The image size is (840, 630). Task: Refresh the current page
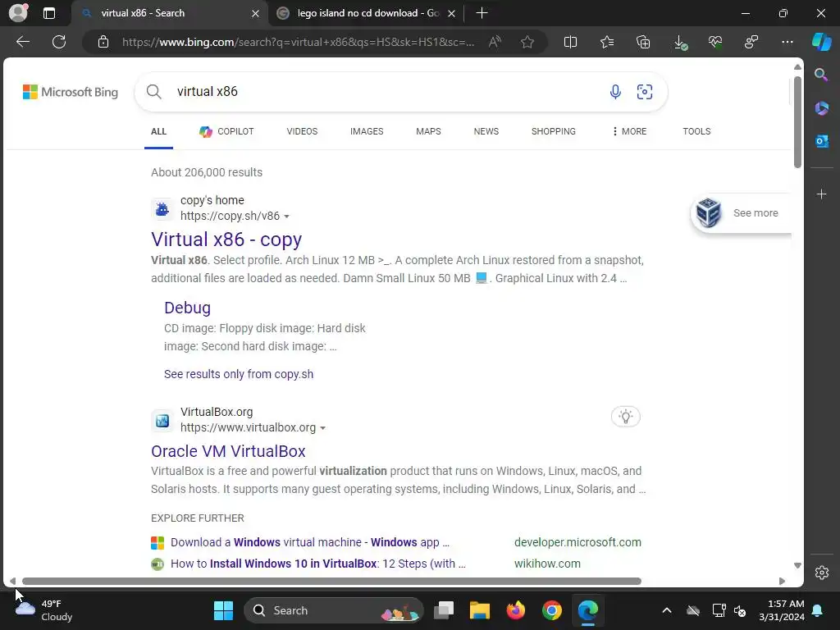click(x=59, y=42)
